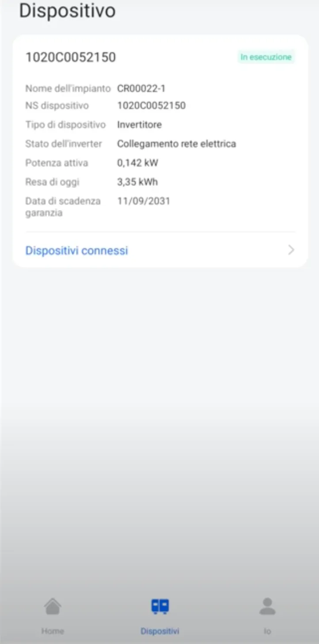Tap Collegamento rete elettrica status text
319x644 pixels.
coord(176,144)
